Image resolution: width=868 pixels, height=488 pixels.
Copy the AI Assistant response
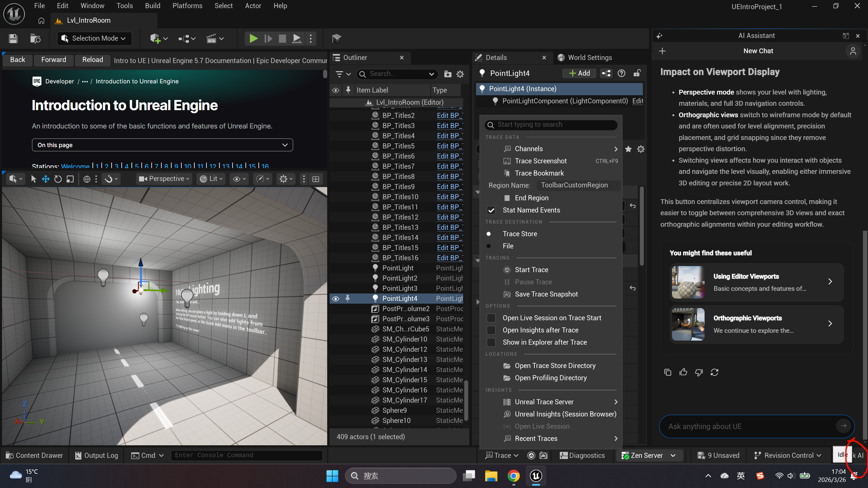click(x=668, y=372)
